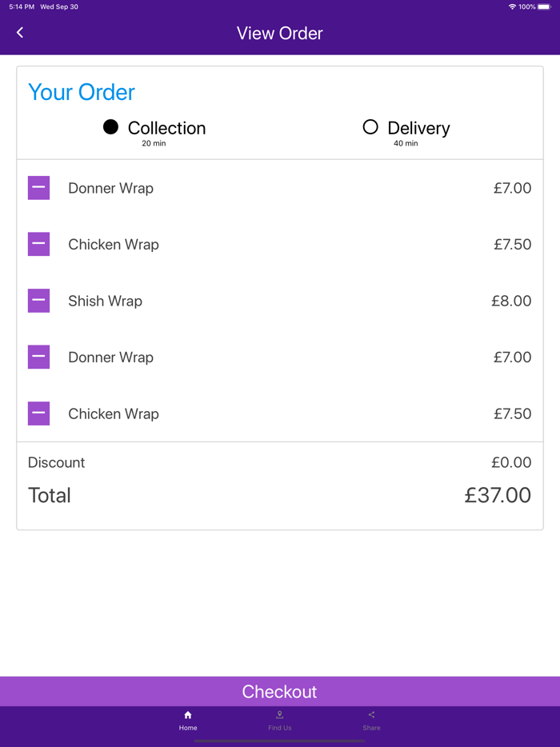Remove the first Chicken Wrap item
This screenshot has height=747, width=560.
(x=38, y=244)
